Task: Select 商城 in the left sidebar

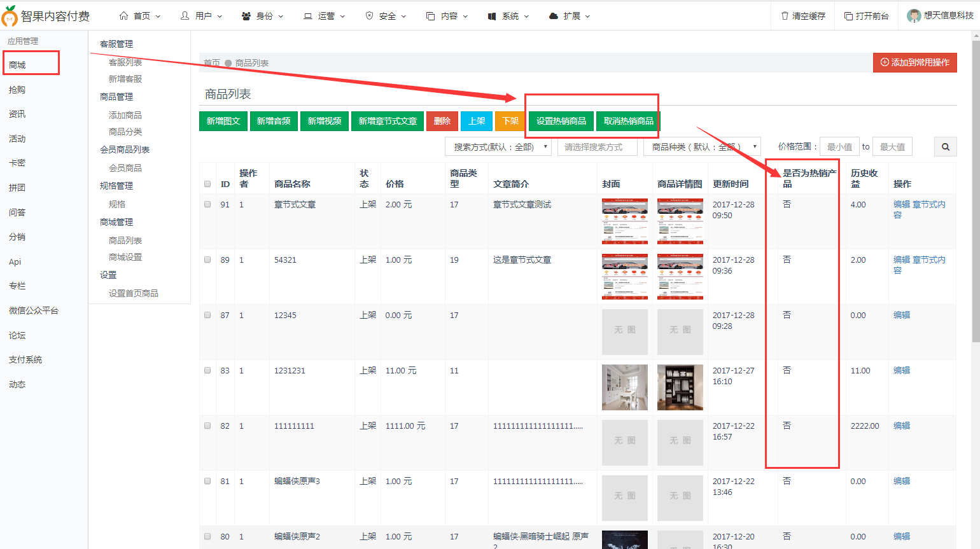Action: (x=17, y=65)
